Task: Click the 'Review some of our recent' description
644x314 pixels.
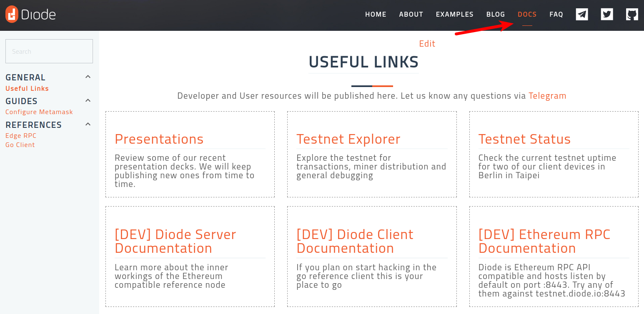Action: coord(185,171)
